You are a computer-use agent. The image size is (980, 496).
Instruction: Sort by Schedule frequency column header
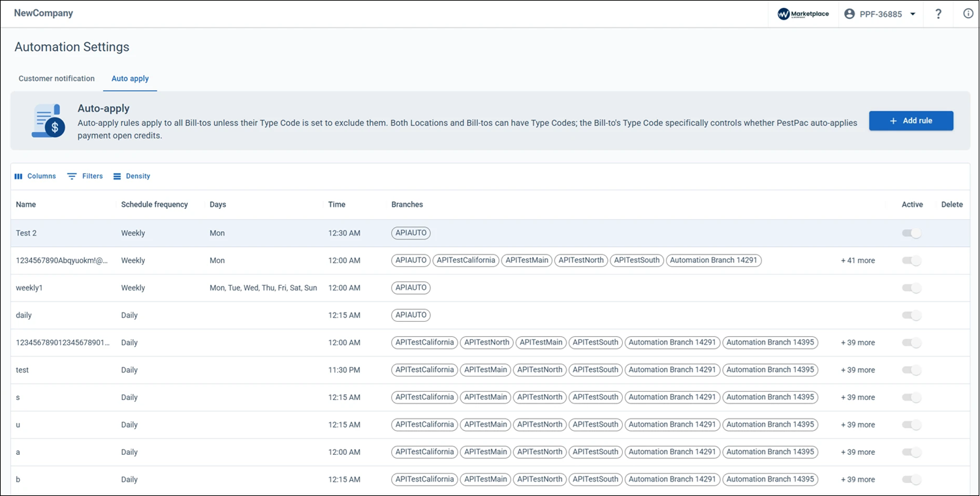[x=154, y=204]
